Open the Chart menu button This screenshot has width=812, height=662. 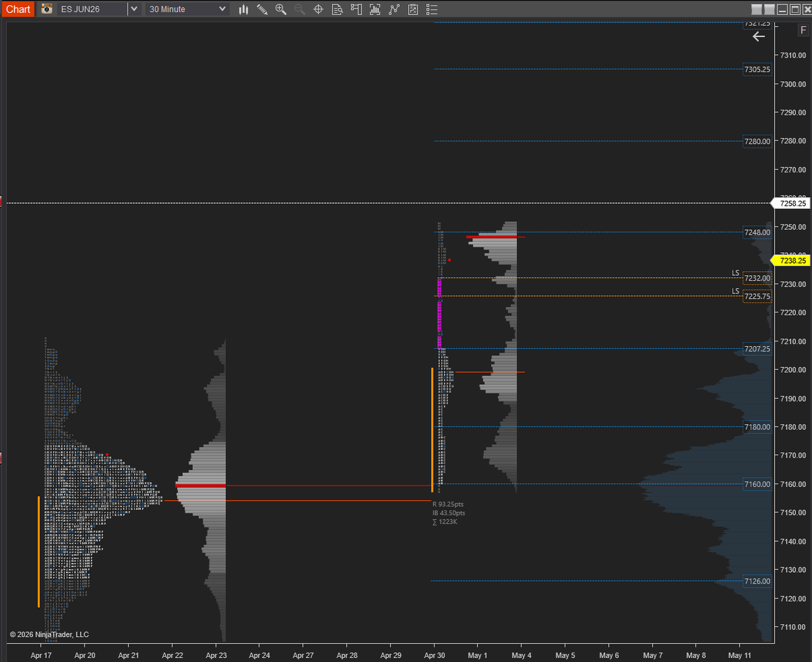click(x=18, y=9)
